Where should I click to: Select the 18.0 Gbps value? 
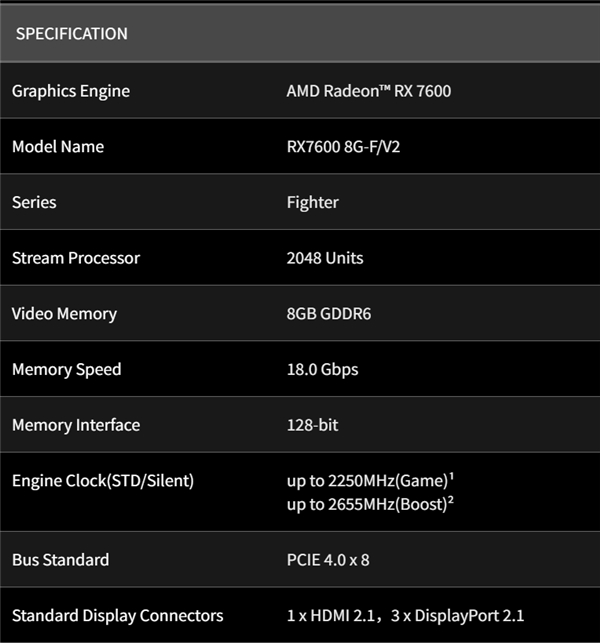tap(322, 370)
